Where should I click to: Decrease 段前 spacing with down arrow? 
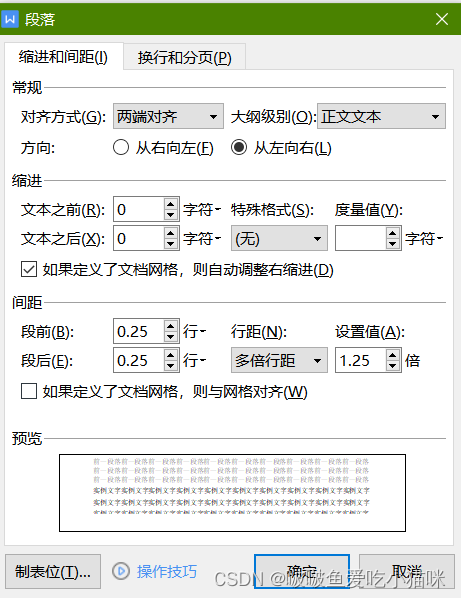click(x=171, y=337)
